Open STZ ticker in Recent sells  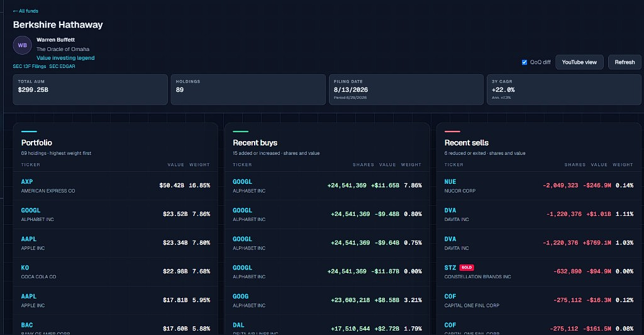click(x=450, y=268)
